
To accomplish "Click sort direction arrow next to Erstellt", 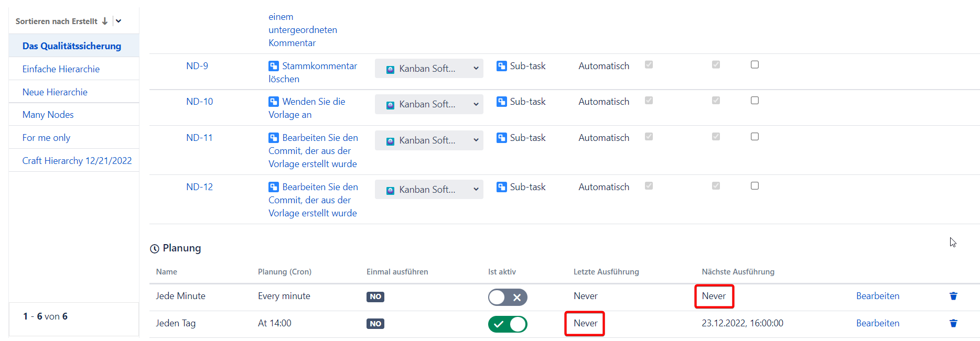I will click(x=105, y=21).
